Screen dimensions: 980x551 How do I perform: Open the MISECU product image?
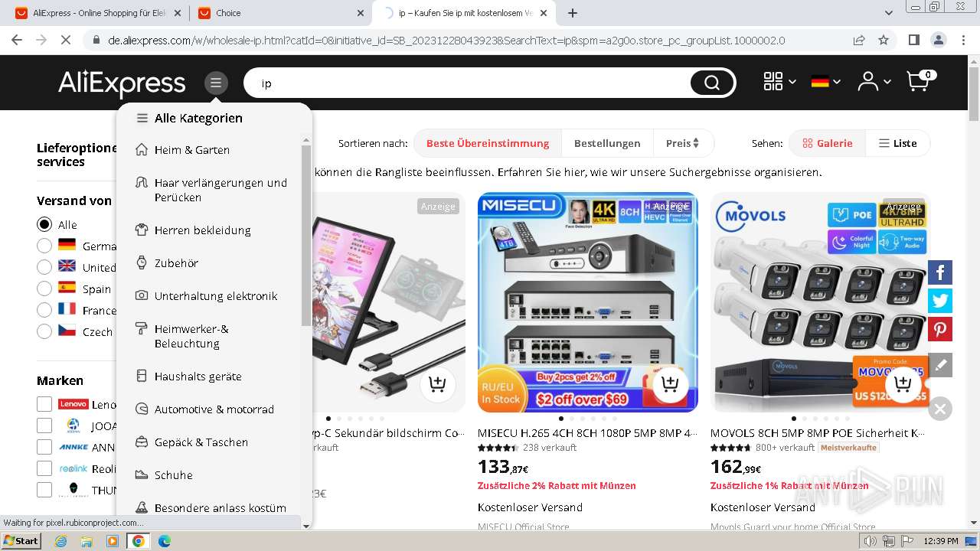587,302
